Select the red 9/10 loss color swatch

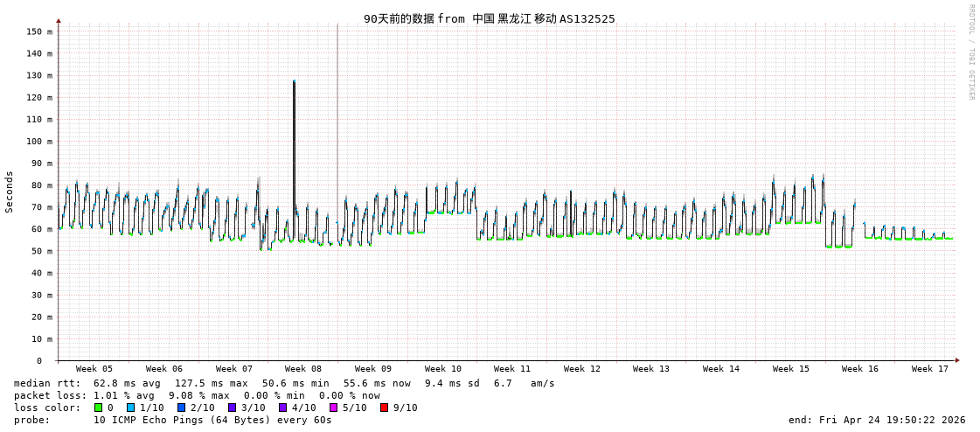coord(385,408)
